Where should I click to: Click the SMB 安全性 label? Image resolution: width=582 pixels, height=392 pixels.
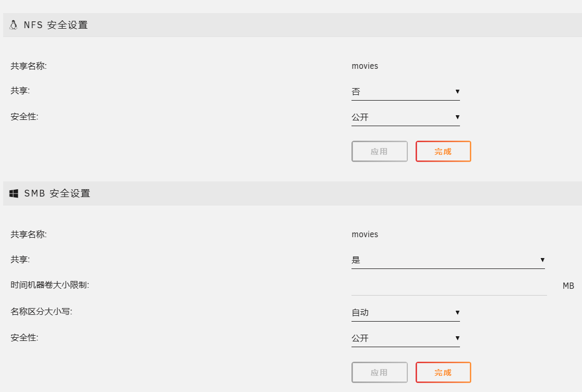(x=25, y=337)
